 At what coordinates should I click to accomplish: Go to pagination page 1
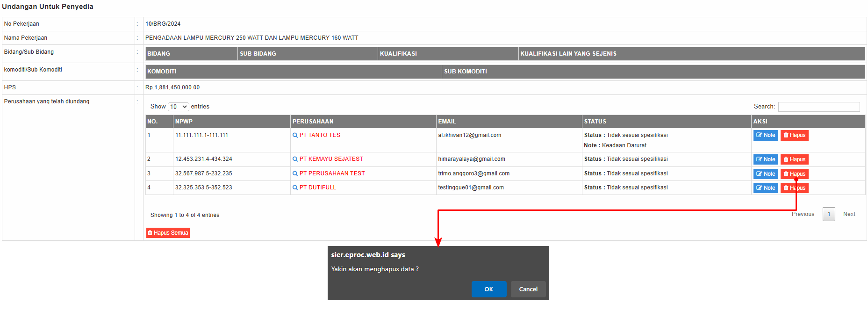(828, 214)
